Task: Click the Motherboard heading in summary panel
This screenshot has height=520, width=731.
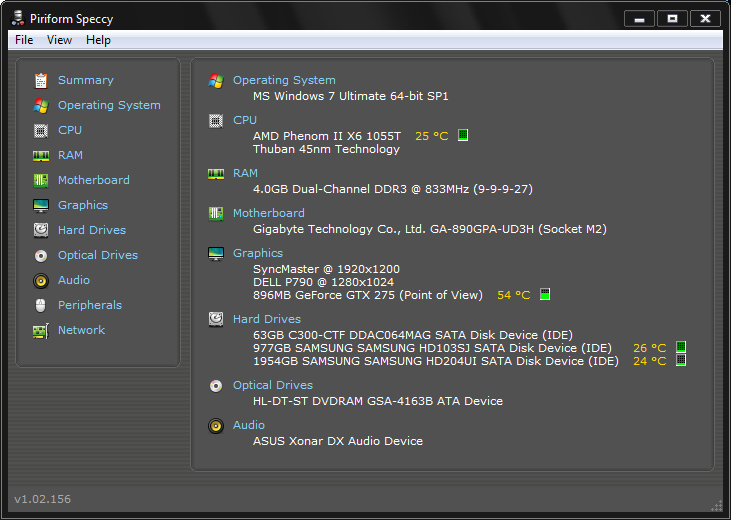Action: pos(269,213)
